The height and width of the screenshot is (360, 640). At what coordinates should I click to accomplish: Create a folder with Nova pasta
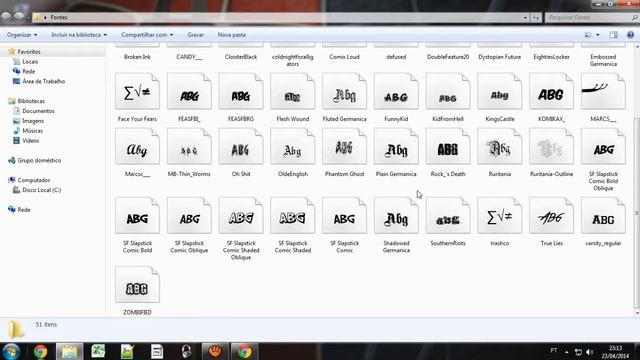(231, 35)
